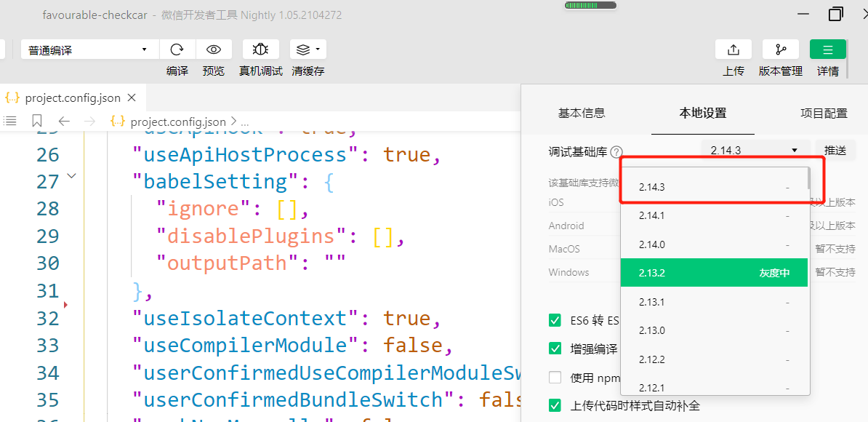Restore the window with the restore icon
Screen dimensions: 868x422
pos(836,14)
